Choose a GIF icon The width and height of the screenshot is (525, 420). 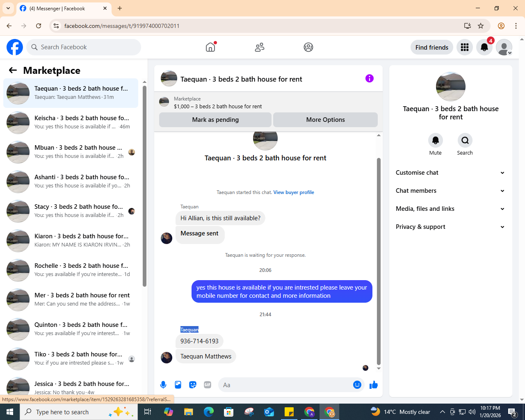pos(208,385)
